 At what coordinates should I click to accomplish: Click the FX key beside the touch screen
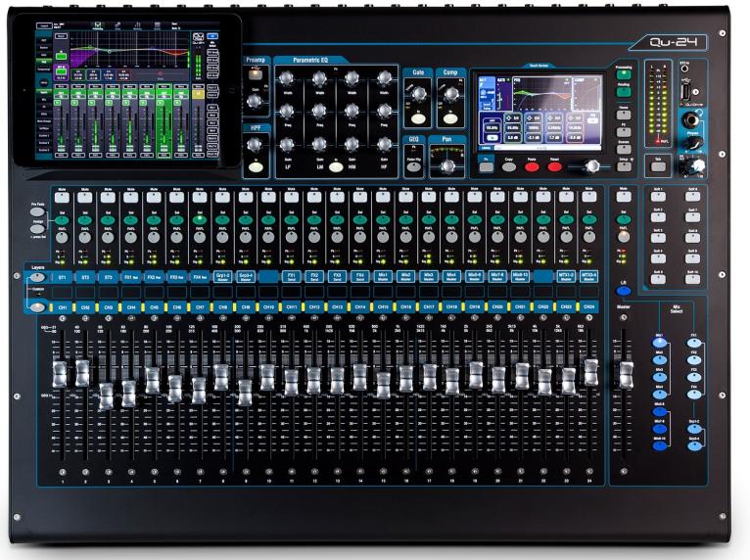pos(624,132)
